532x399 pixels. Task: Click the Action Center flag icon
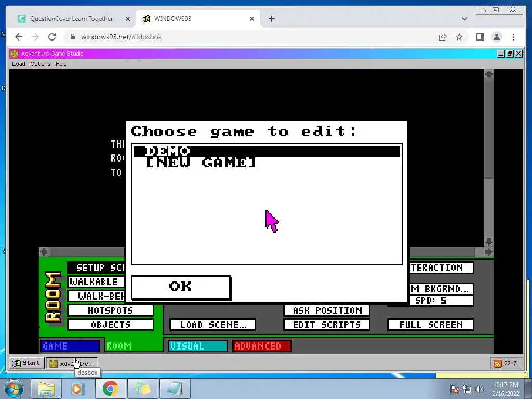455,389
